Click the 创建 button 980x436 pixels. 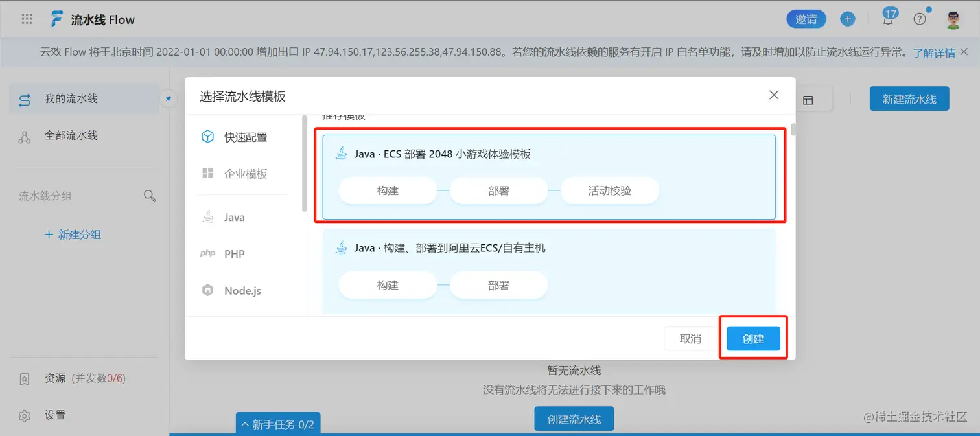[753, 338]
